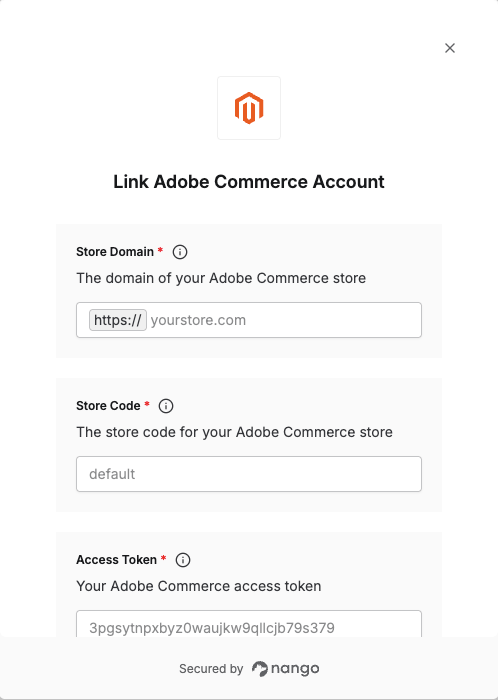
Task: Click the https:// prefix badge
Action: tap(118, 320)
